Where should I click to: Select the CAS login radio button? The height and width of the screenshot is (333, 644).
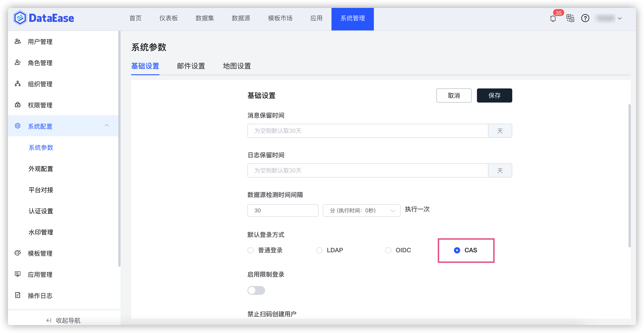click(457, 250)
